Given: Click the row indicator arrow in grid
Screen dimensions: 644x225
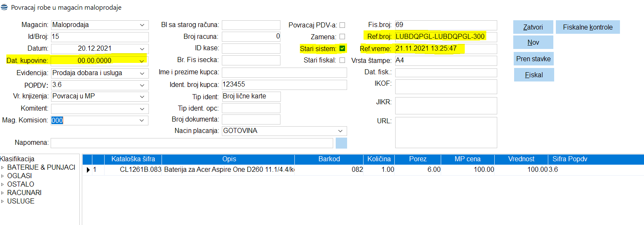Looking at the screenshot, I should [88, 170].
